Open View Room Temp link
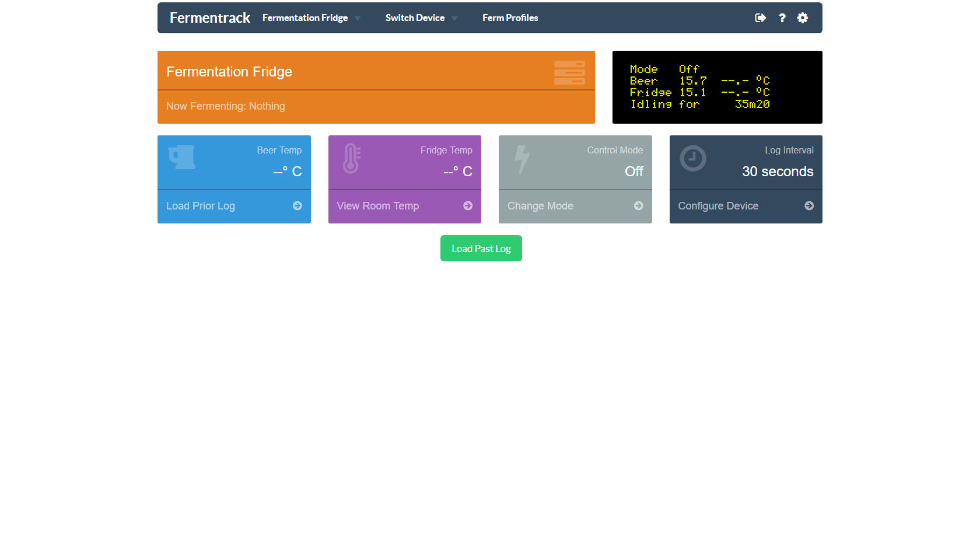 coord(378,206)
